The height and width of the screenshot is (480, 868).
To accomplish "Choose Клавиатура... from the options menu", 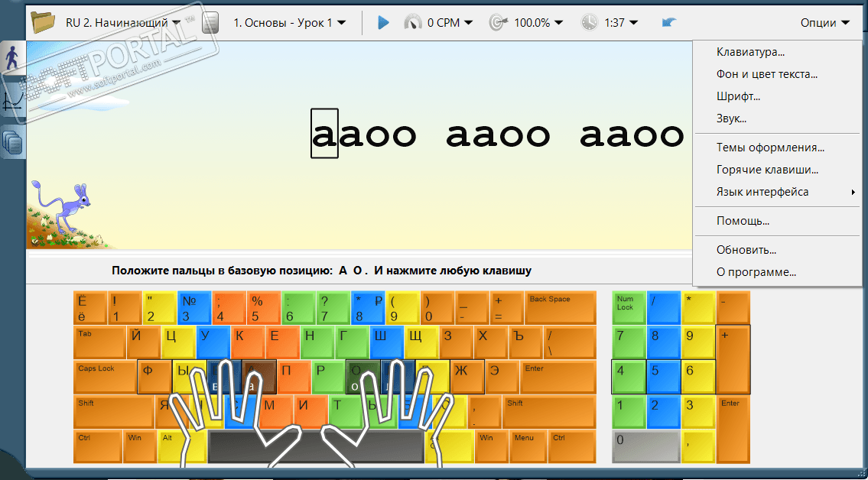I will [x=777, y=53].
